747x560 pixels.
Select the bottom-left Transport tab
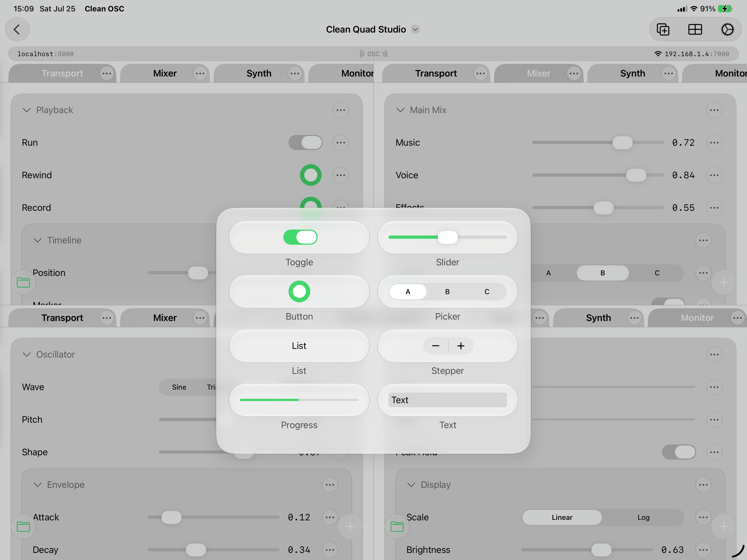click(x=62, y=318)
